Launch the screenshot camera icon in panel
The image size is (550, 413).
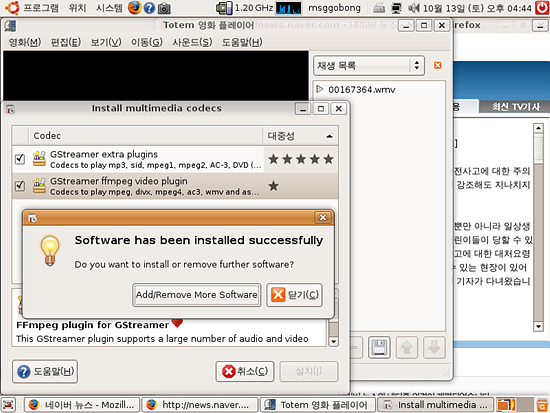coord(164,8)
